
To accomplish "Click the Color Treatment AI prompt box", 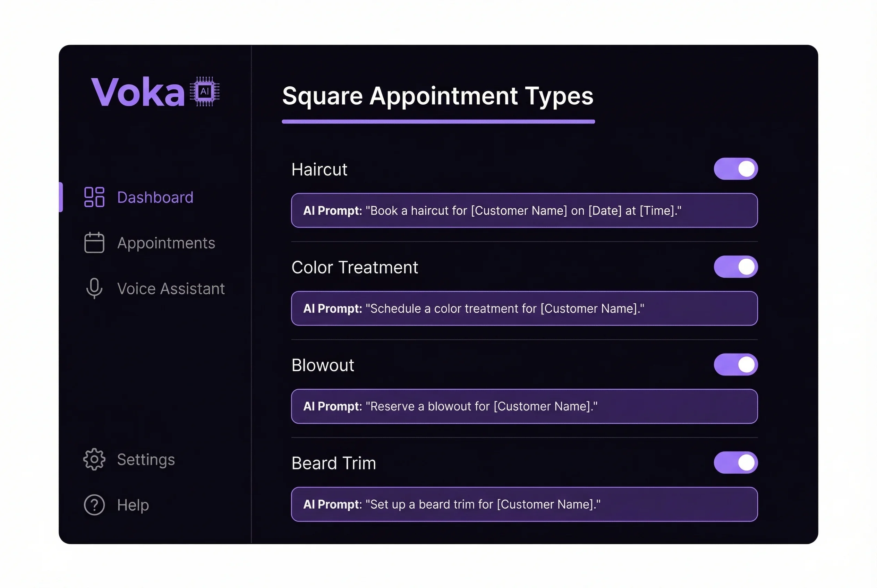I will (524, 308).
